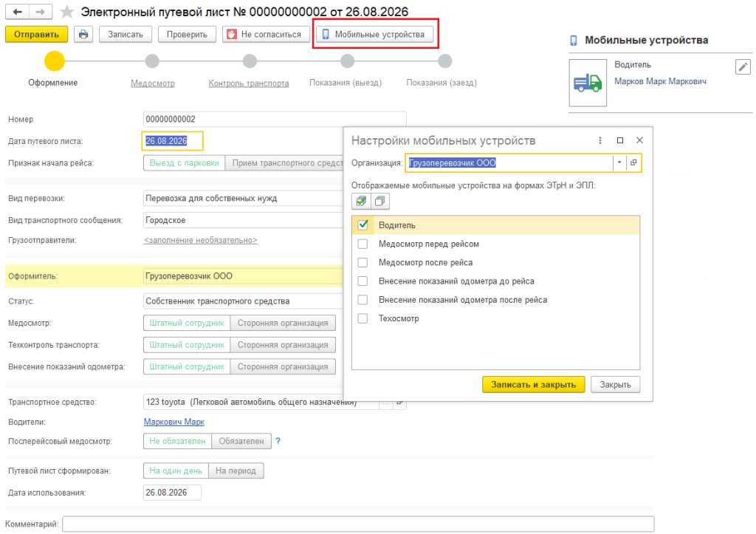Go to the Контроль транспорта stage
Viewport: 756px width, 534px height.
(249, 83)
